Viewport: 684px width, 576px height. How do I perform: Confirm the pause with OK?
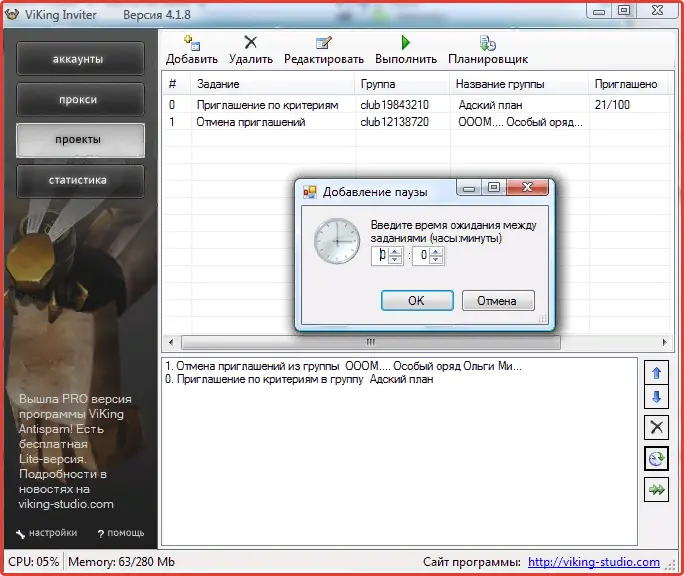(417, 300)
